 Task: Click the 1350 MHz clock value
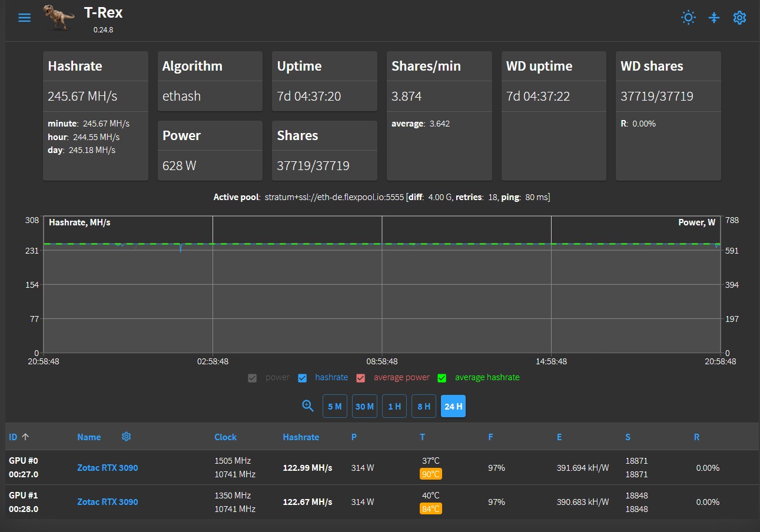point(233,495)
